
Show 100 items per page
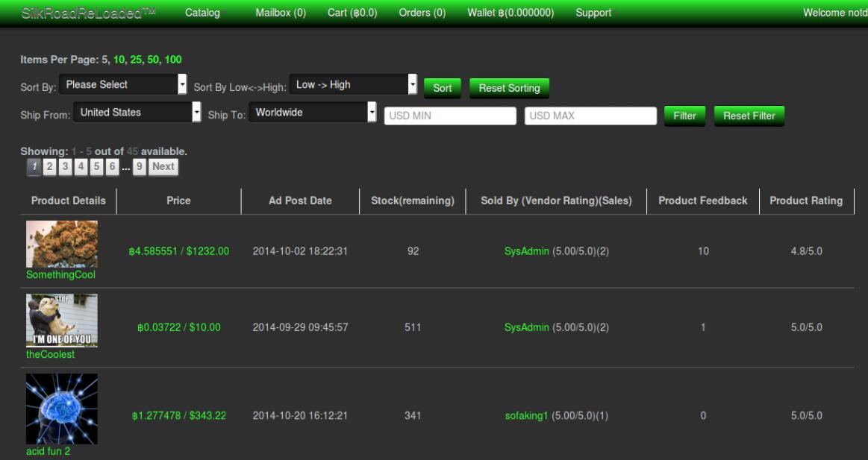pos(173,59)
